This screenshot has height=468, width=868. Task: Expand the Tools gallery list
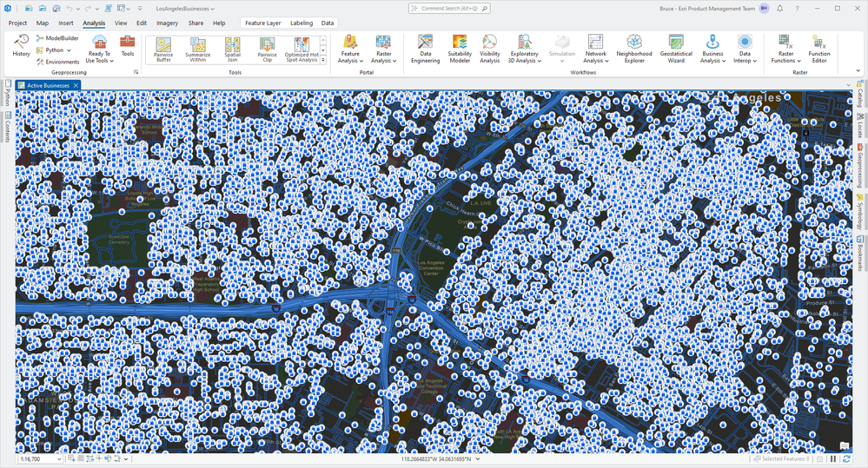323,60
